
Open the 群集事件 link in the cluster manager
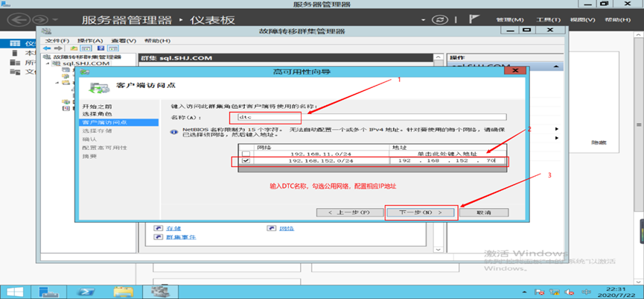tap(181, 237)
